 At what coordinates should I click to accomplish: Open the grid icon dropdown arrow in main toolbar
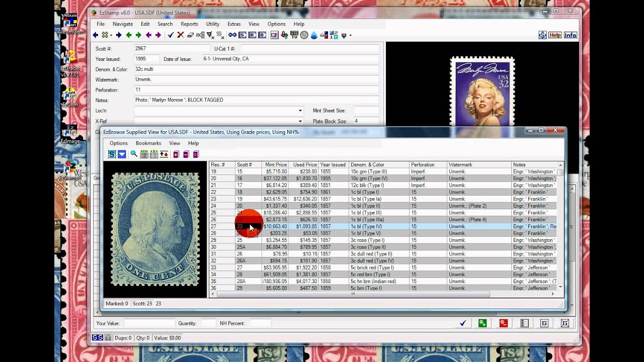(111, 36)
